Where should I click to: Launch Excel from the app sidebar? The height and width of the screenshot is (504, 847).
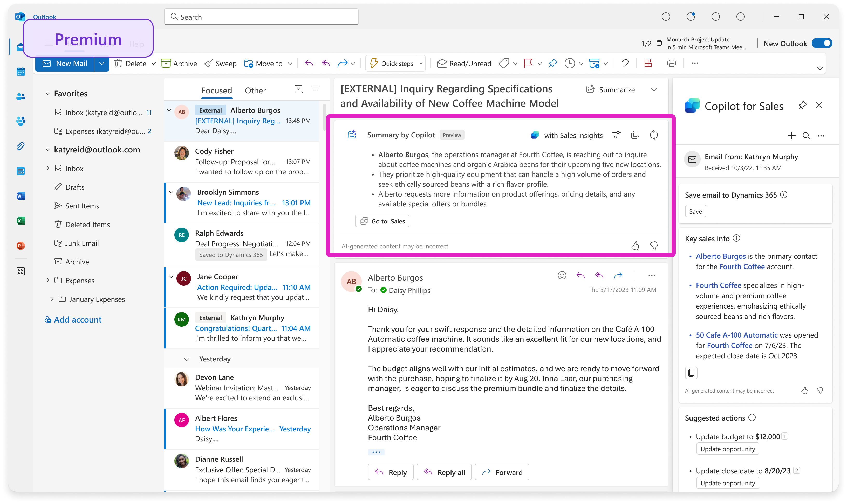21,221
